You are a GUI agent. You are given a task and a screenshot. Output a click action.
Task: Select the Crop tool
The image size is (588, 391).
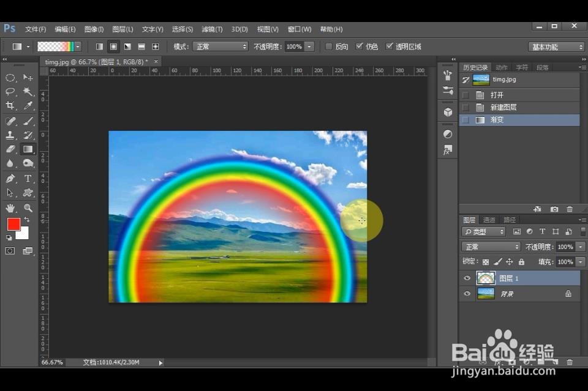point(10,106)
